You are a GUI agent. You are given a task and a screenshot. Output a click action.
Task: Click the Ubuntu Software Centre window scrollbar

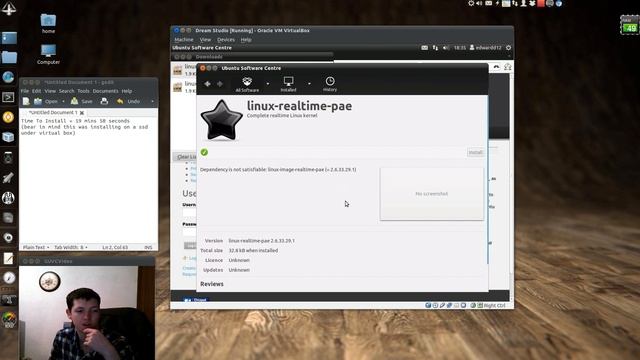tap(487, 180)
